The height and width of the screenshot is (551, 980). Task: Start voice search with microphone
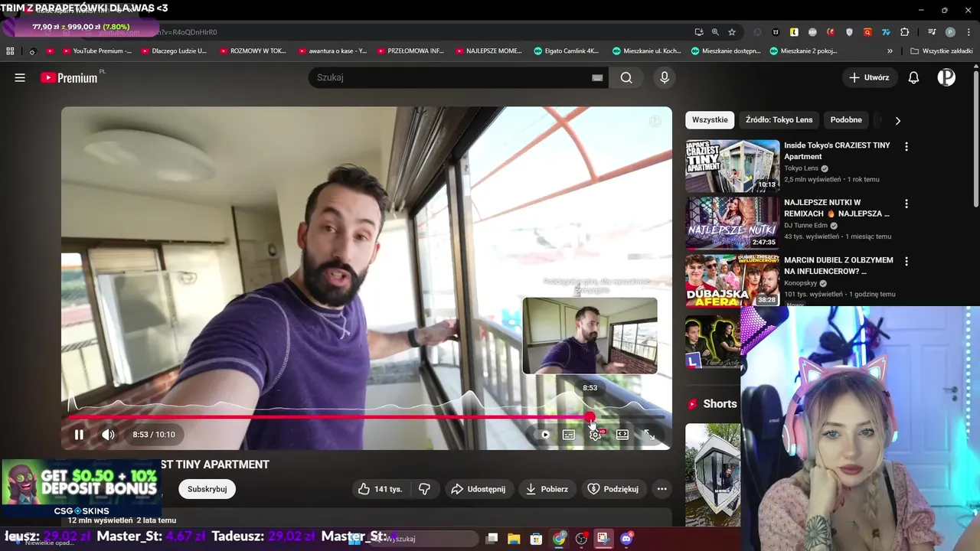point(665,77)
